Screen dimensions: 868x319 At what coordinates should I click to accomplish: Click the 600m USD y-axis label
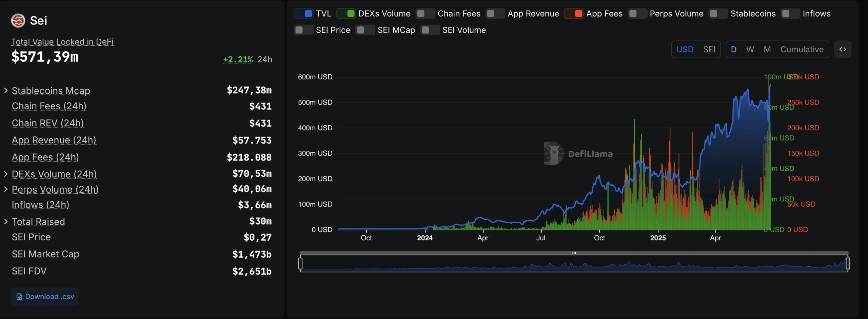[315, 77]
